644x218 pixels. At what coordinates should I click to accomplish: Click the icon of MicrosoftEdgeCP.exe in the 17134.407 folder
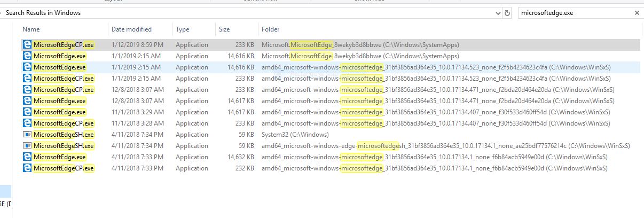(x=27, y=123)
